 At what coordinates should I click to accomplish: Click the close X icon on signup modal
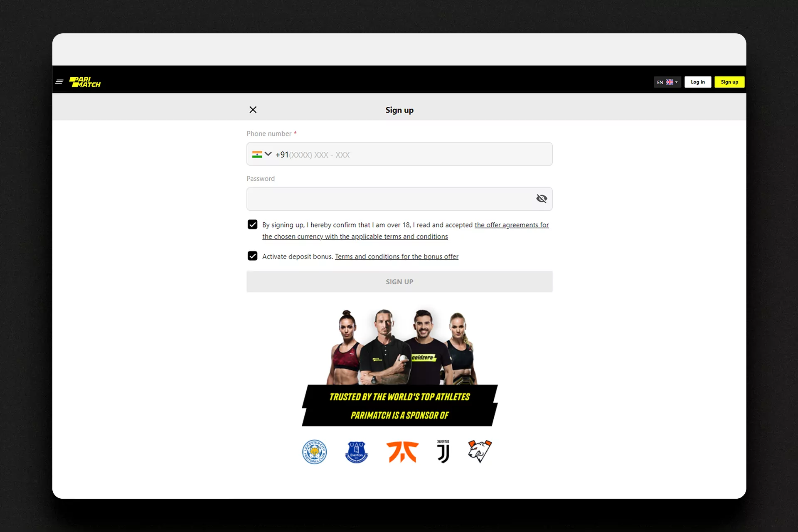click(x=254, y=109)
